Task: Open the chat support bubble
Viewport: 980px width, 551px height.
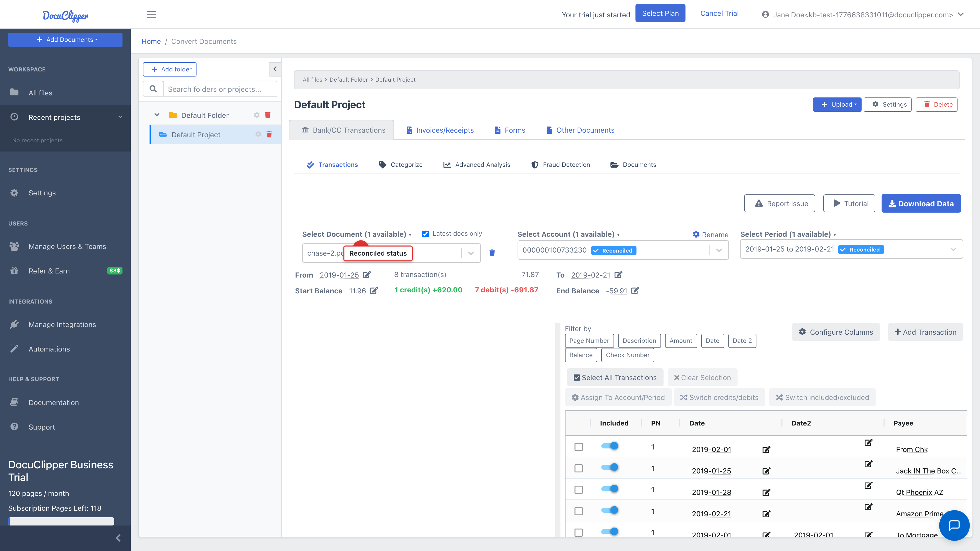Action: [954, 525]
